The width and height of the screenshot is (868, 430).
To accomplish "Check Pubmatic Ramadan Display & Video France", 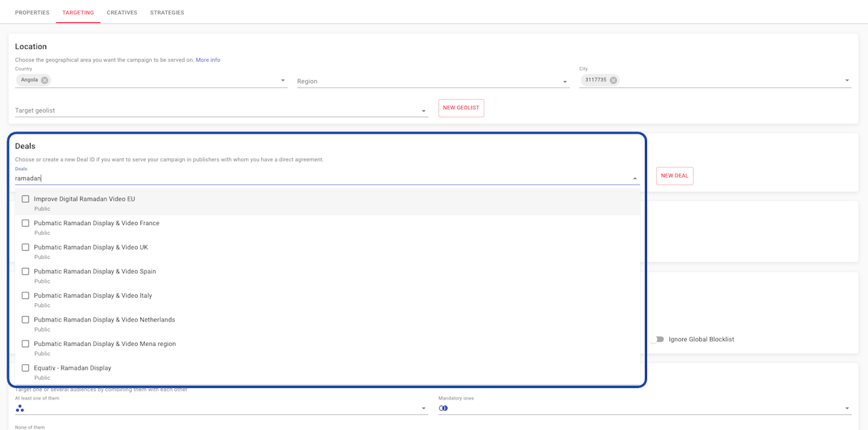I will click(26, 223).
